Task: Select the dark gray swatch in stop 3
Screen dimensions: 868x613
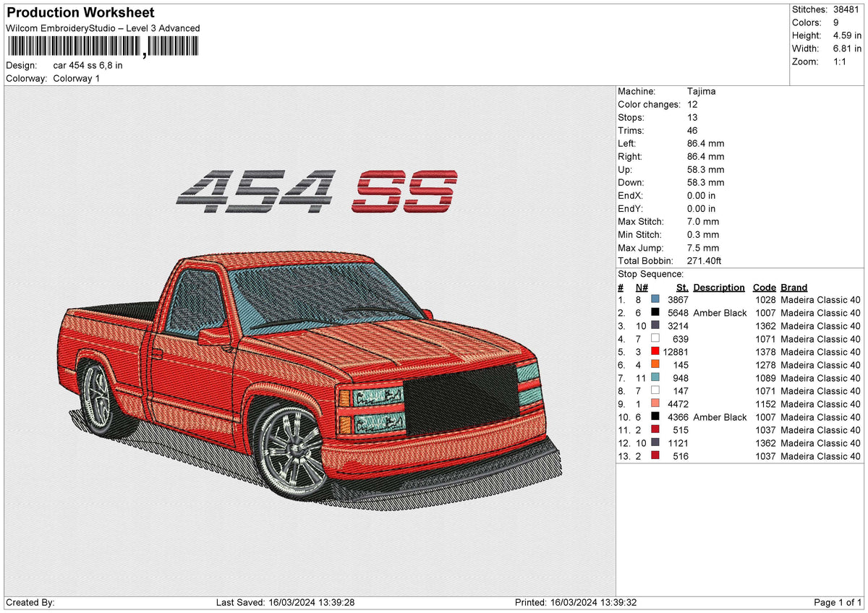Action: pyautogui.click(x=655, y=326)
